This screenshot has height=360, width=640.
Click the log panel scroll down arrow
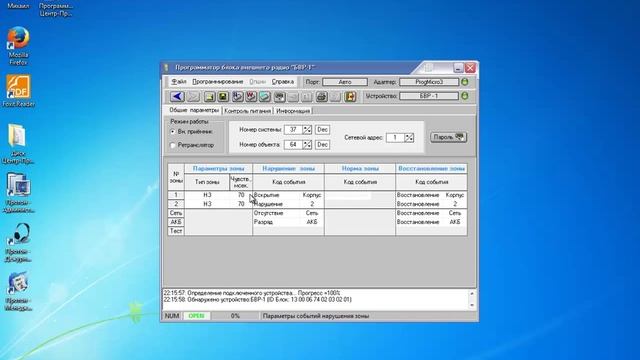coord(472,305)
